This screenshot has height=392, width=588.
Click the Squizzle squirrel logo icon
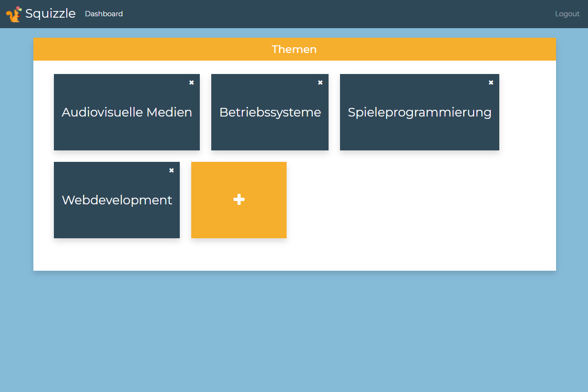coord(14,14)
